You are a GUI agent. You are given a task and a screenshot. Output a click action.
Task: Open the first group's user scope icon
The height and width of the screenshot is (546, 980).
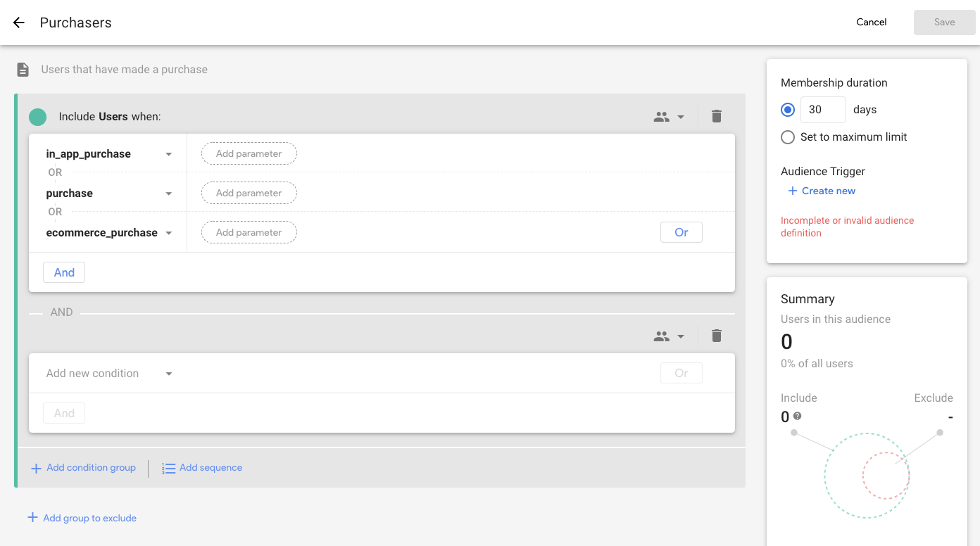[x=668, y=117]
